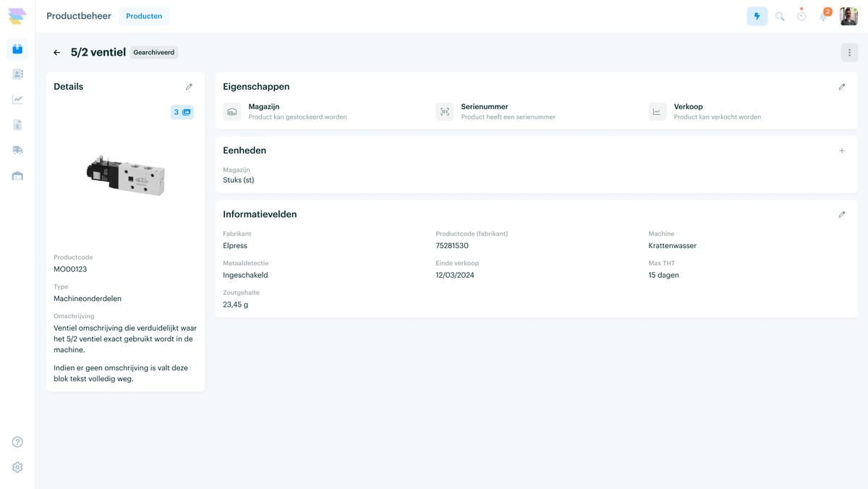This screenshot has height=489, width=868.
Task: Click the app logo in the sidebar
Action: [x=17, y=16]
